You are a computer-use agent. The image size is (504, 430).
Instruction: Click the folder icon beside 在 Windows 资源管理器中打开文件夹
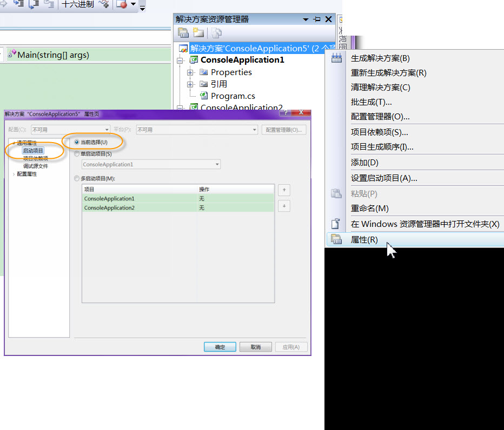coord(336,224)
